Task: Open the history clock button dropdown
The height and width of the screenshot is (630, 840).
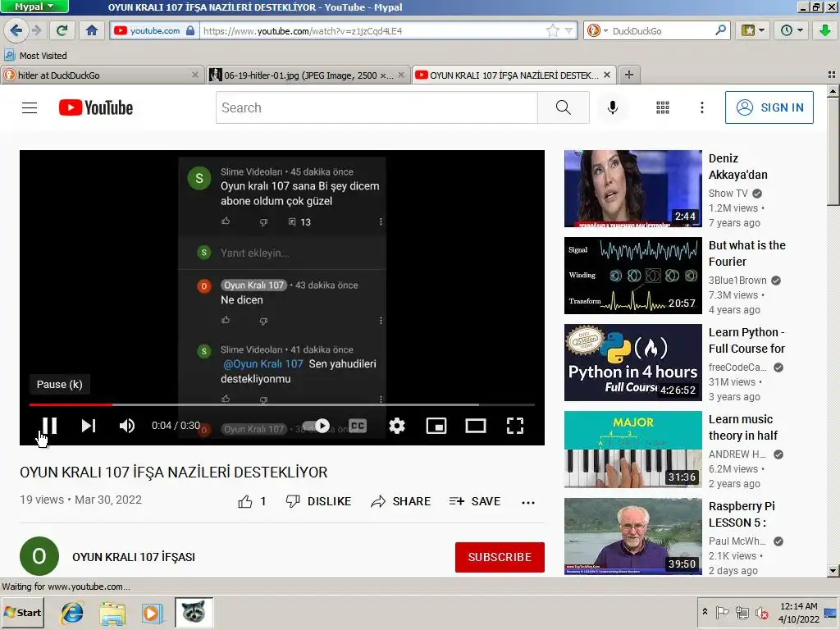Action: click(792, 30)
